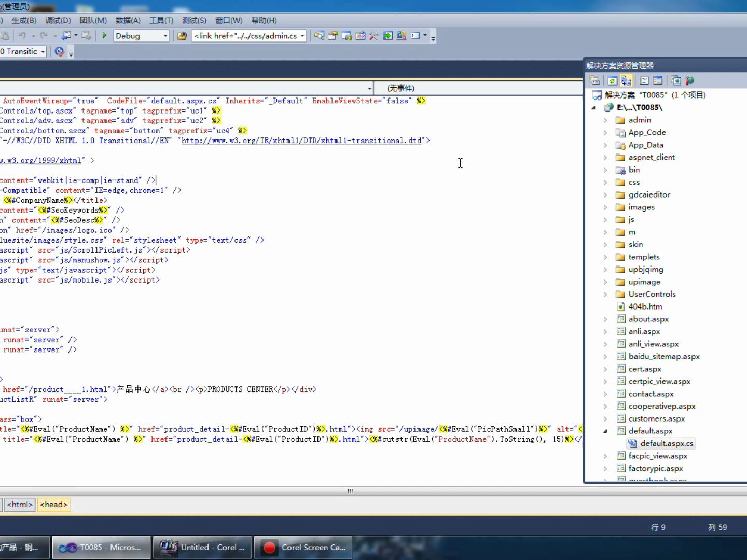This screenshot has height=560, width=747.
Task: Expand the about.aspx node
Action: point(605,319)
